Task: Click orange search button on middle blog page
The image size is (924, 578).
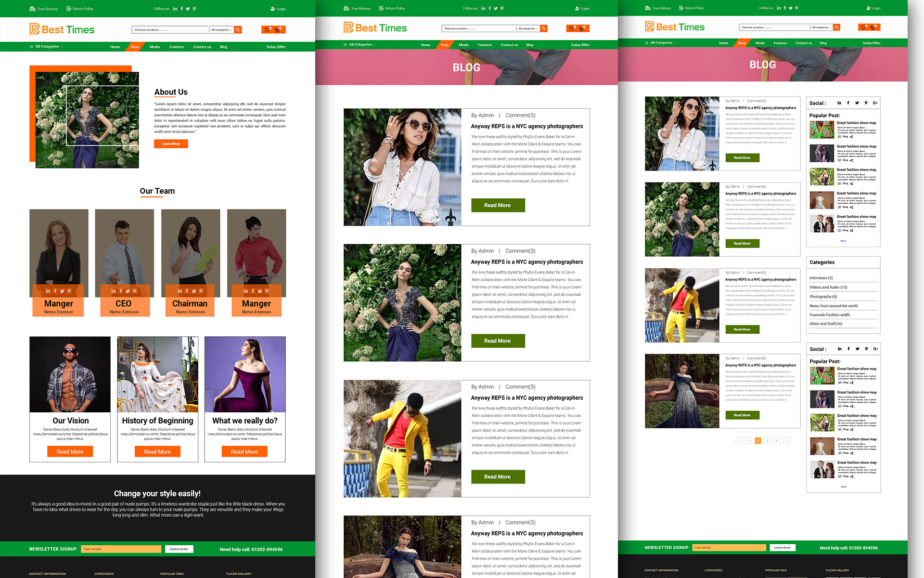Action: pyautogui.click(x=544, y=28)
